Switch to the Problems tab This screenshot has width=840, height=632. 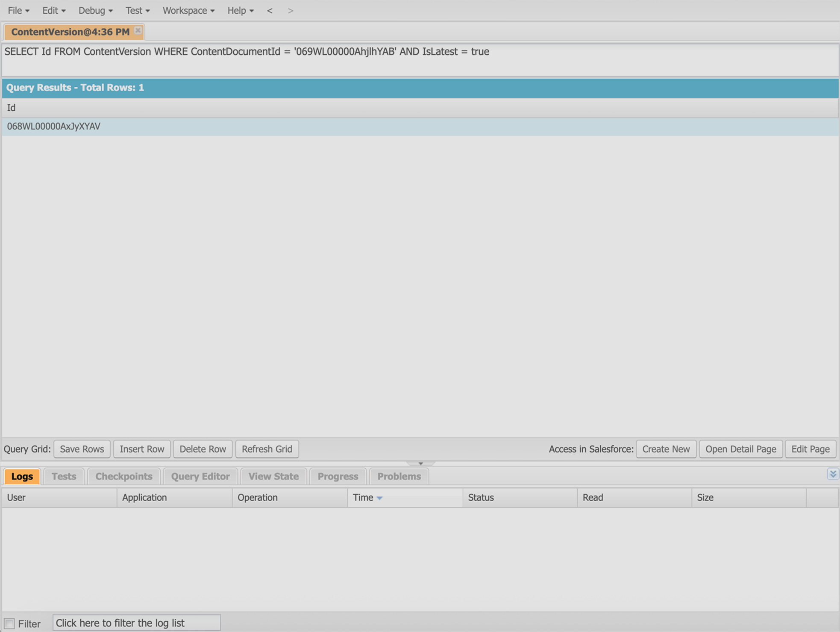coord(399,476)
